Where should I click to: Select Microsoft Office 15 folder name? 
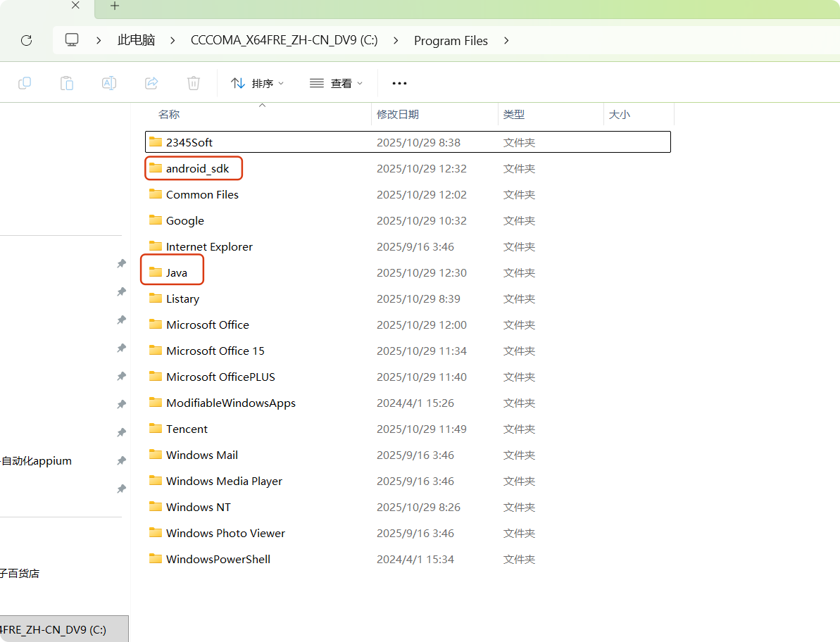tap(215, 351)
